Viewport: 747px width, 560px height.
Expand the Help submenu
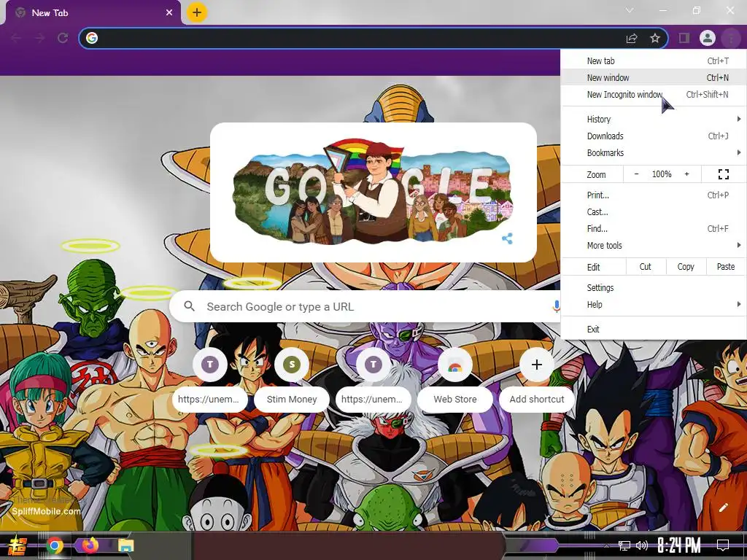point(654,304)
